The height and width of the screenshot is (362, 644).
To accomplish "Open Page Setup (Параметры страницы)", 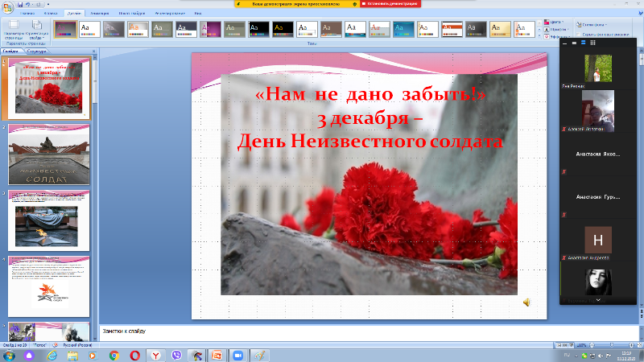I will 13,30.
